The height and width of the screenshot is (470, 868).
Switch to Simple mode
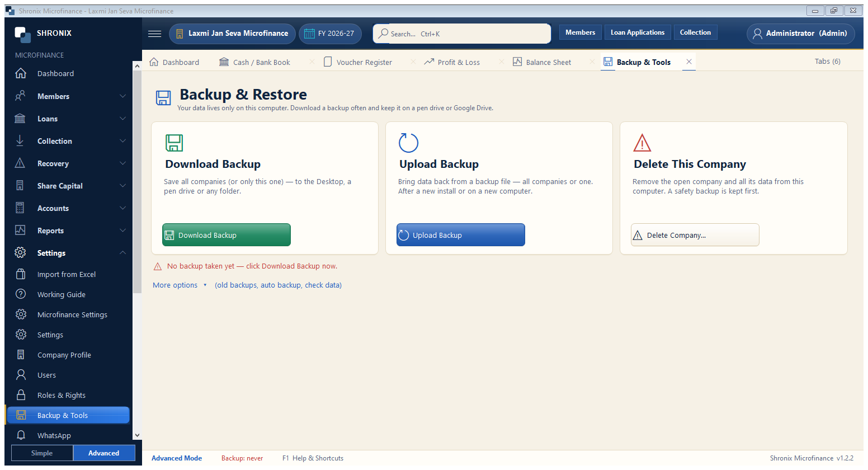42,453
